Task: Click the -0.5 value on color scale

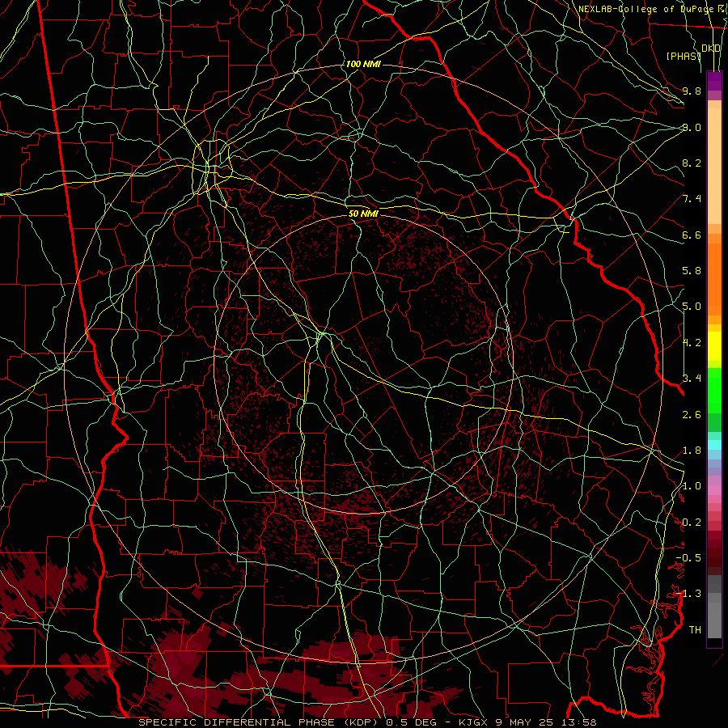Action: pyautogui.click(x=688, y=558)
